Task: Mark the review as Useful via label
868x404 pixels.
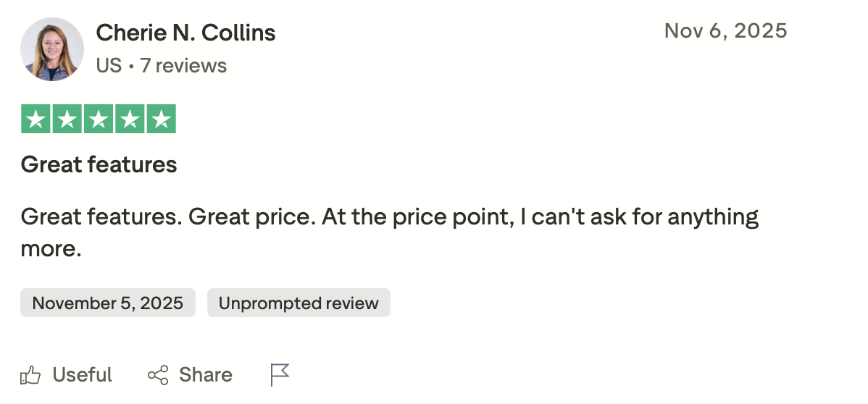Action: pos(82,375)
